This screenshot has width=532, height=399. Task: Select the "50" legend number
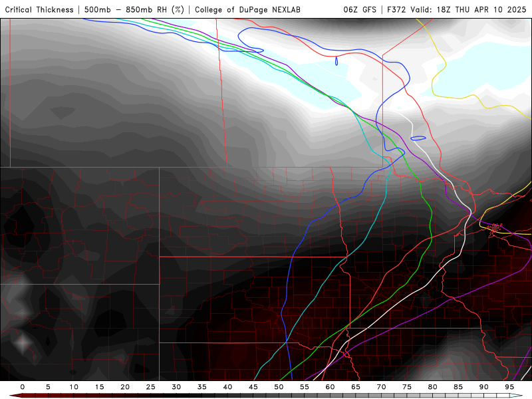[x=279, y=387]
